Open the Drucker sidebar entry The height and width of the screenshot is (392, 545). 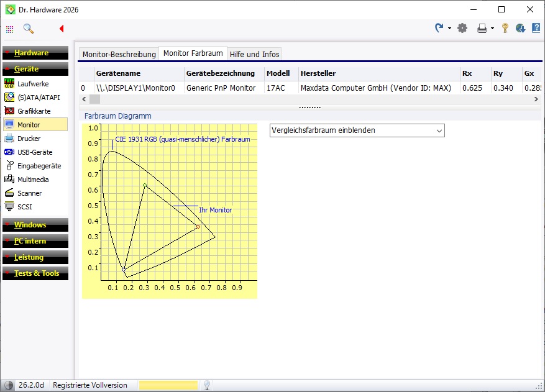pos(35,139)
